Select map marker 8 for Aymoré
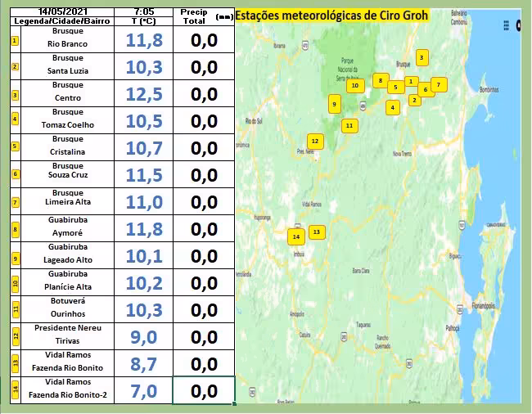The height and width of the screenshot is (414, 532). click(380, 80)
